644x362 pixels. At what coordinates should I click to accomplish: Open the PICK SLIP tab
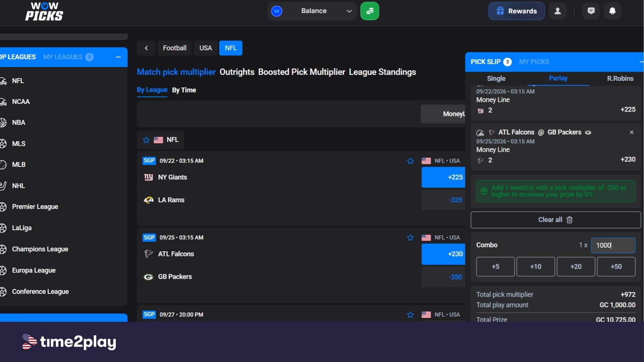pos(491,62)
